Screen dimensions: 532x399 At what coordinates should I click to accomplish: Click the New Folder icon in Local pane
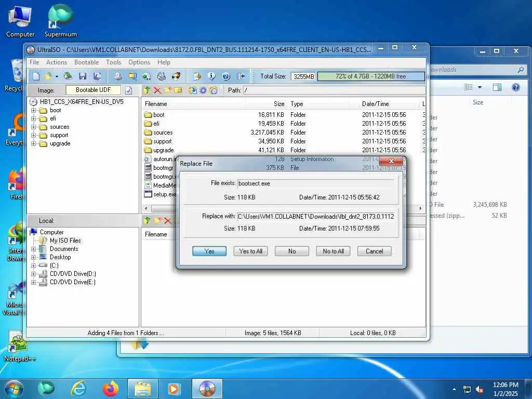coord(157,220)
